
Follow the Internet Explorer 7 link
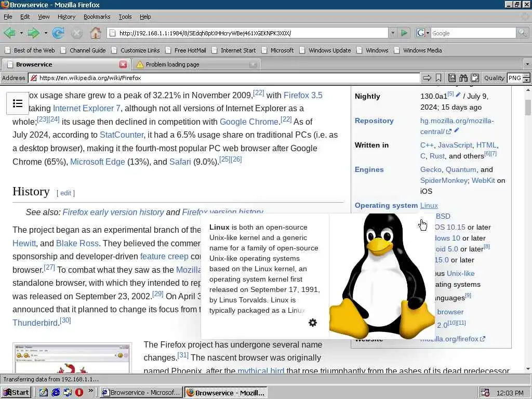(87, 108)
